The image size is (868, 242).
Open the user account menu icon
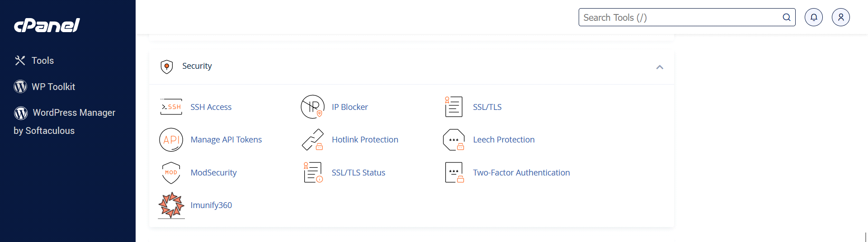[841, 17]
